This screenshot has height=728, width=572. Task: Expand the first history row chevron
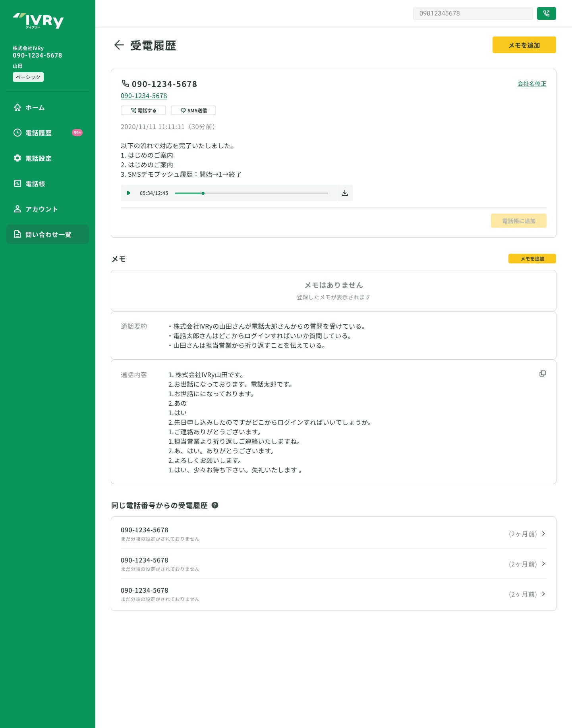543,533
